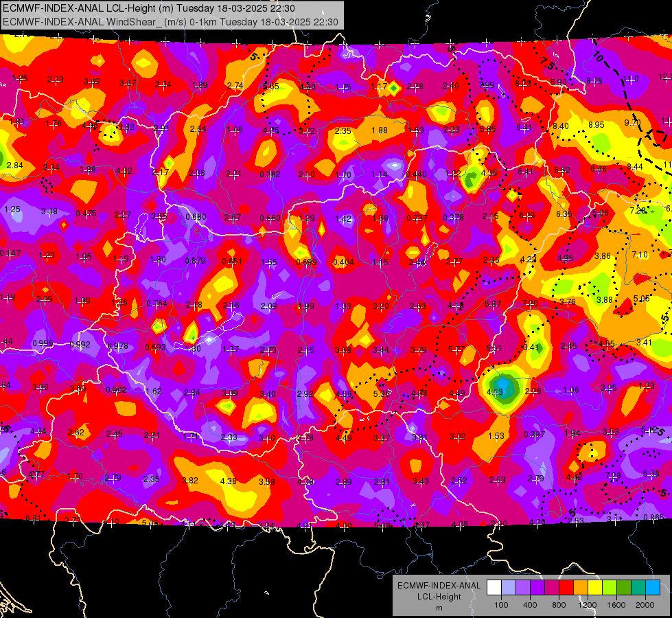The width and height of the screenshot is (672, 618).
Task: Click the wind shear value 8.40
Action: [561, 126]
